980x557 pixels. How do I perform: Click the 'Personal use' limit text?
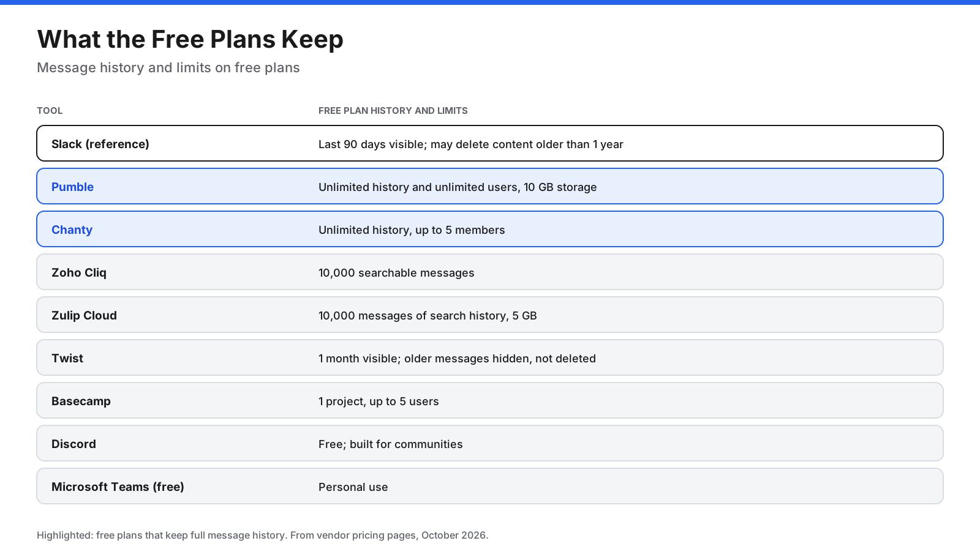tap(353, 487)
